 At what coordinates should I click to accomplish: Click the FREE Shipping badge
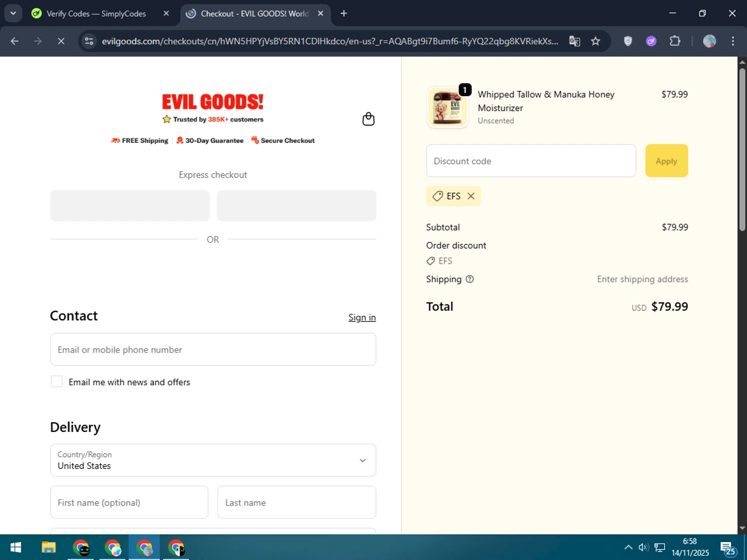pos(139,141)
